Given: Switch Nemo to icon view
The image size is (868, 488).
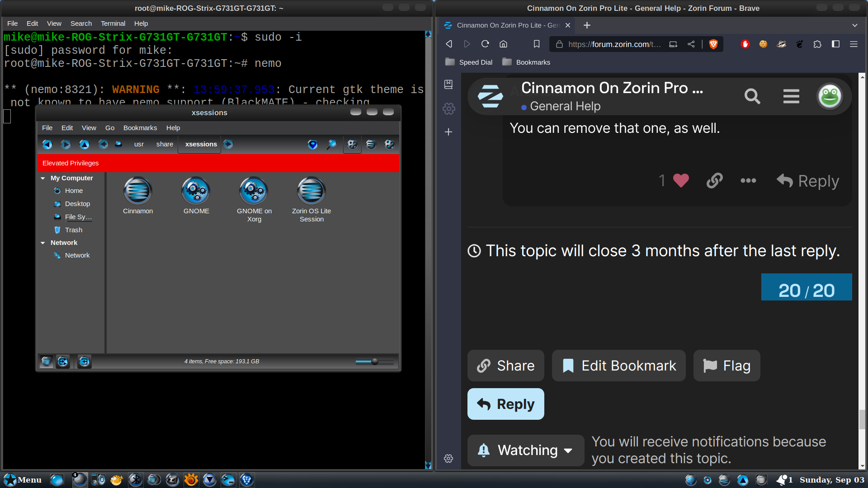Looking at the screenshot, I should pyautogui.click(x=352, y=144).
